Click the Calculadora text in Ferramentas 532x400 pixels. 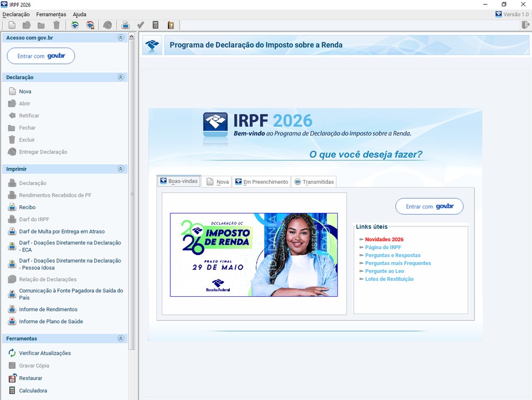click(x=33, y=390)
